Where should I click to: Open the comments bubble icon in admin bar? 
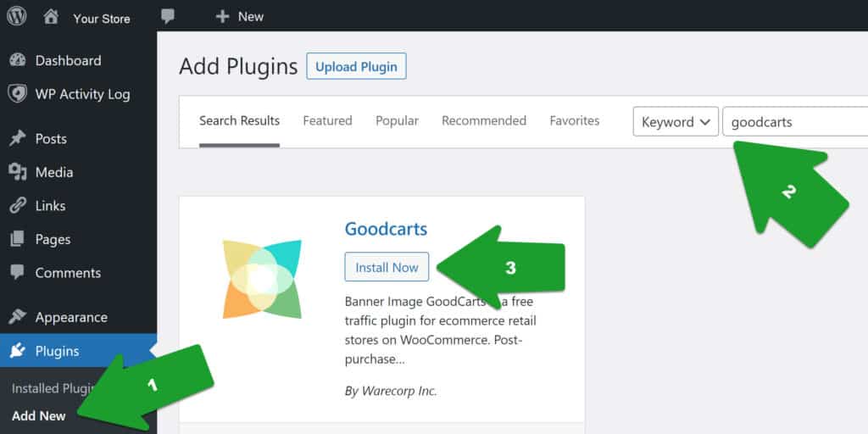[x=168, y=17]
